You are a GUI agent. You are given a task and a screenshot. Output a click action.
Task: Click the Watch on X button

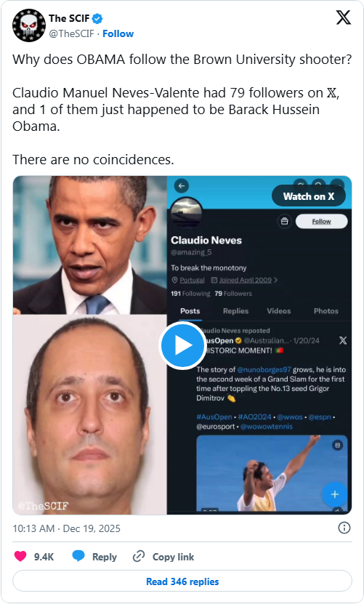(309, 196)
